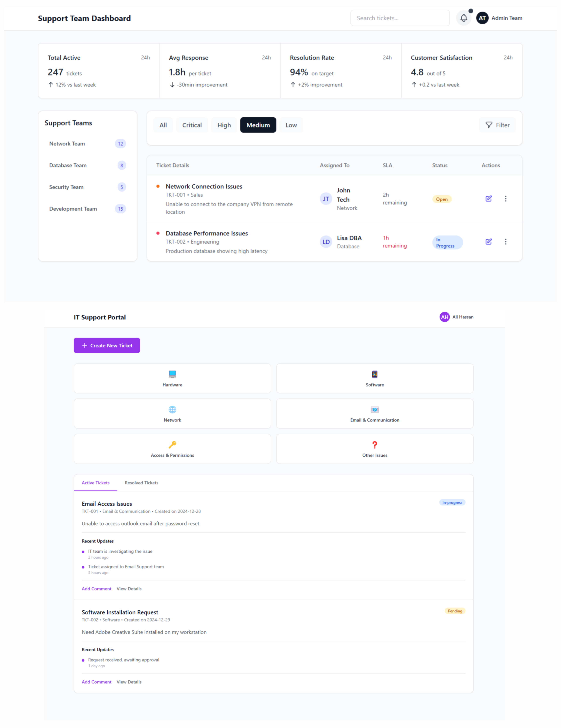Click the three-dot menu icon on Database Performance Issues
The width and height of the screenshot is (561, 728).
click(506, 241)
